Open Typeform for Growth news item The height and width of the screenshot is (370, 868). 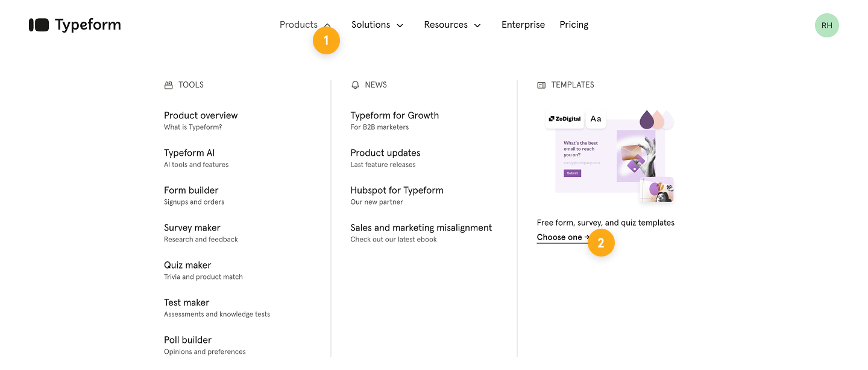[x=394, y=116]
